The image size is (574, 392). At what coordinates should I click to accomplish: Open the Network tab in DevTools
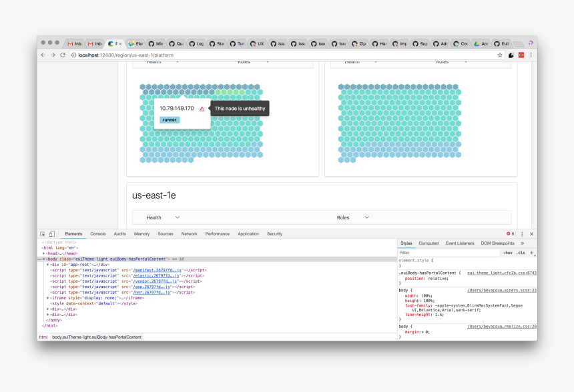click(x=189, y=234)
